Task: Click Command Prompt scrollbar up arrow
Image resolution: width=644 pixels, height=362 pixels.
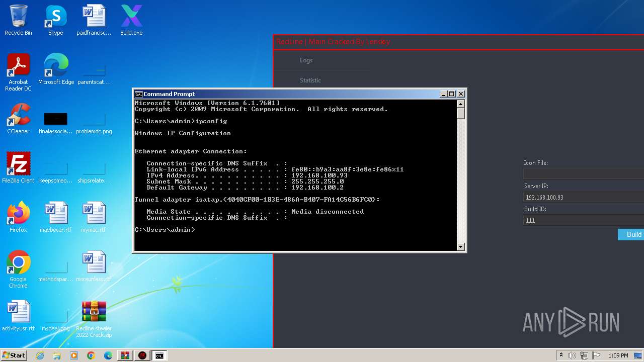Action: [x=460, y=104]
